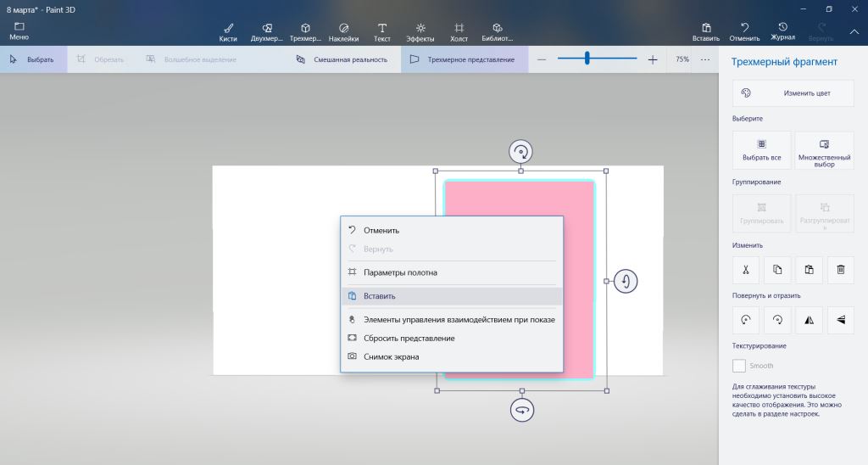Collapse the top ribbon with chevron arrow
Image resolution: width=868 pixels, height=465 pixels.
coord(854,31)
